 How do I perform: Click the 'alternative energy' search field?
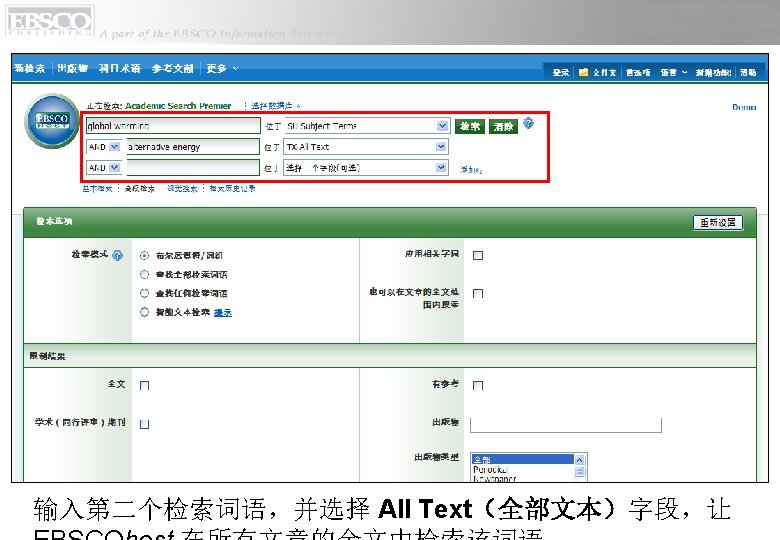193,147
